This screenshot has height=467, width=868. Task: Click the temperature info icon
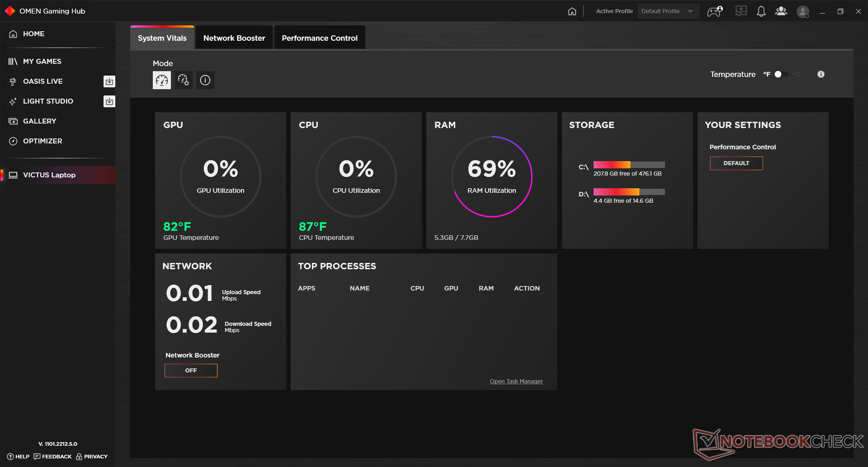pyautogui.click(x=821, y=74)
